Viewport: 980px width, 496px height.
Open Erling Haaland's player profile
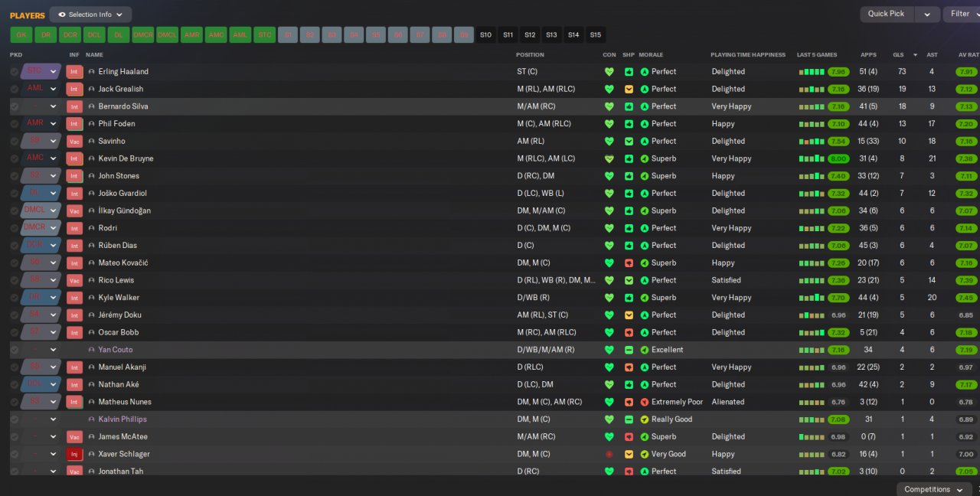[x=123, y=72]
